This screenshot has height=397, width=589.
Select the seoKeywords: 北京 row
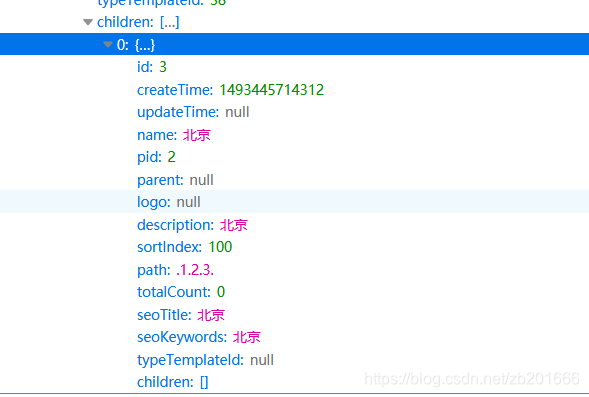tap(294, 337)
